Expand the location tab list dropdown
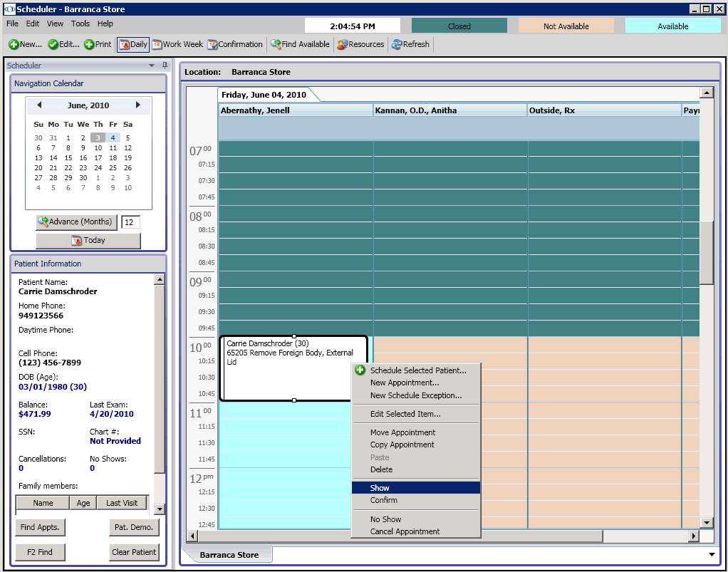This screenshot has width=728, height=572. coord(712,555)
